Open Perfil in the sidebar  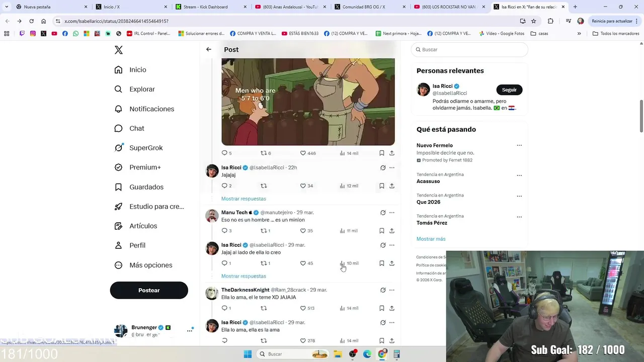tap(130, 245)
